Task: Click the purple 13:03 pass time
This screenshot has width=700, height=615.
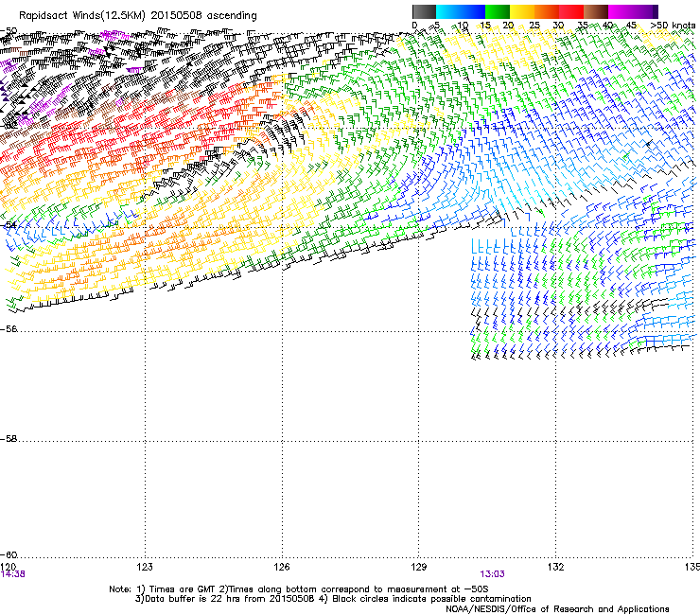Action: click(x=493, y=574)
